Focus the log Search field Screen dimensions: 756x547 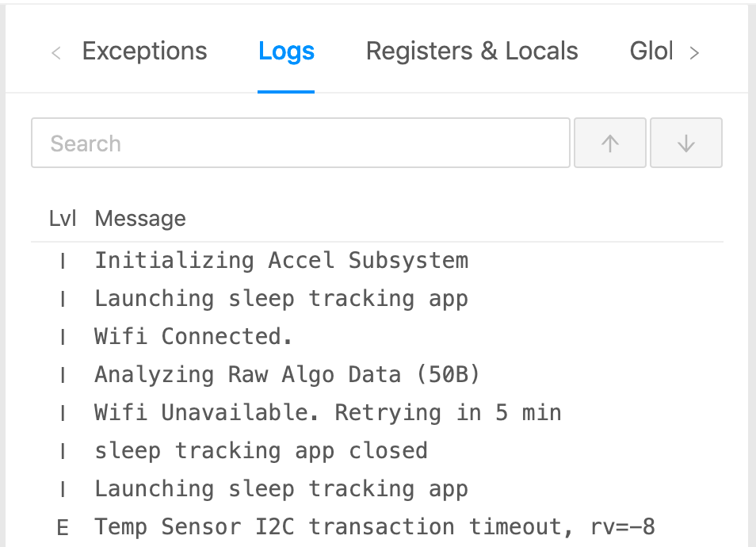click(300, 143)
